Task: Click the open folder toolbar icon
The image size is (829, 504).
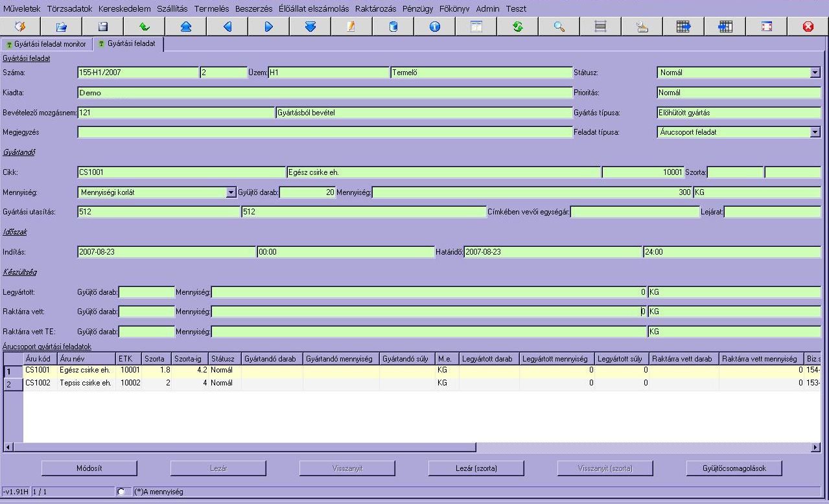Action: [61, 27]
